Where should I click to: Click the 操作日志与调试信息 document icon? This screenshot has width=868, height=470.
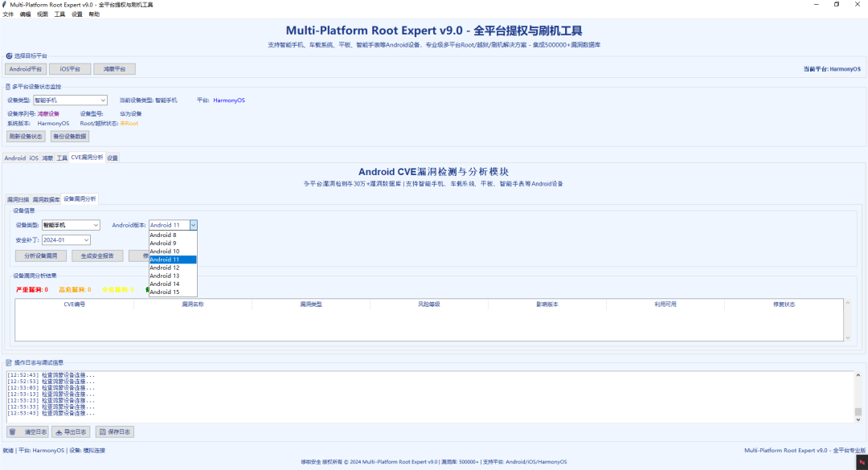point(9,362)
